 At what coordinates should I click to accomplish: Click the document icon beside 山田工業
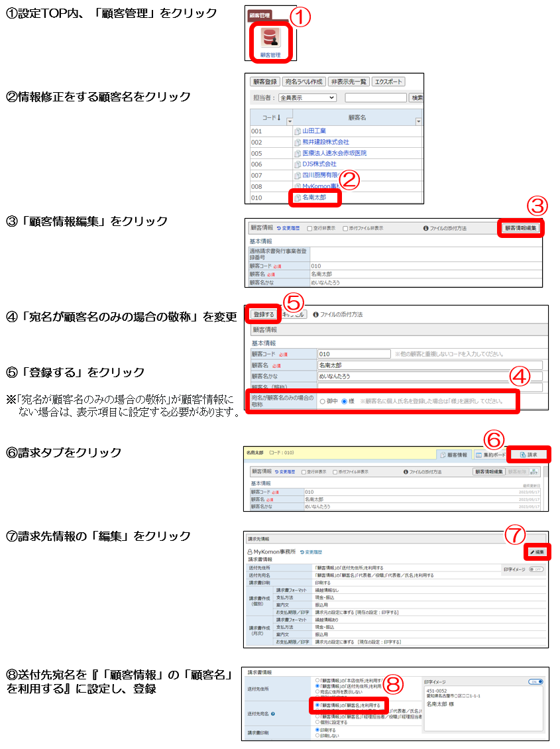(298, 131)
